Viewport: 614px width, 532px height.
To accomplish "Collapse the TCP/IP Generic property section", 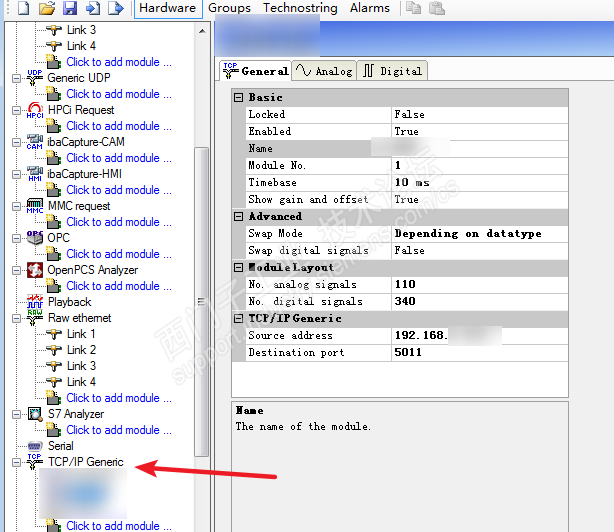I will click(x=238, y=319).
